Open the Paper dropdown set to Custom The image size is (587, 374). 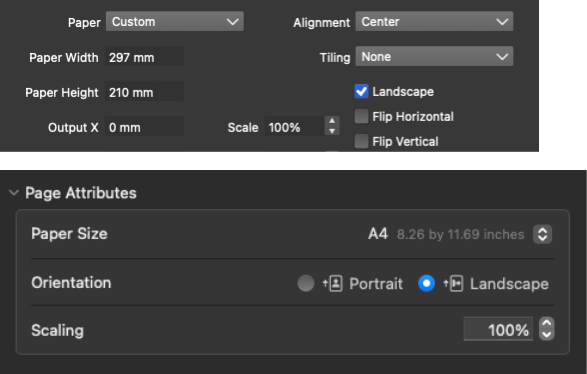pos(174,21)
